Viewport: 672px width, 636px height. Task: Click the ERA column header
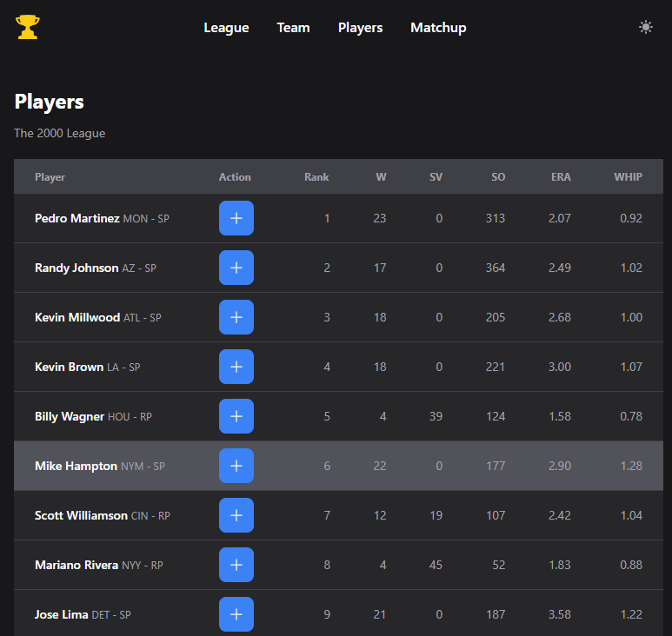[561, 177]
